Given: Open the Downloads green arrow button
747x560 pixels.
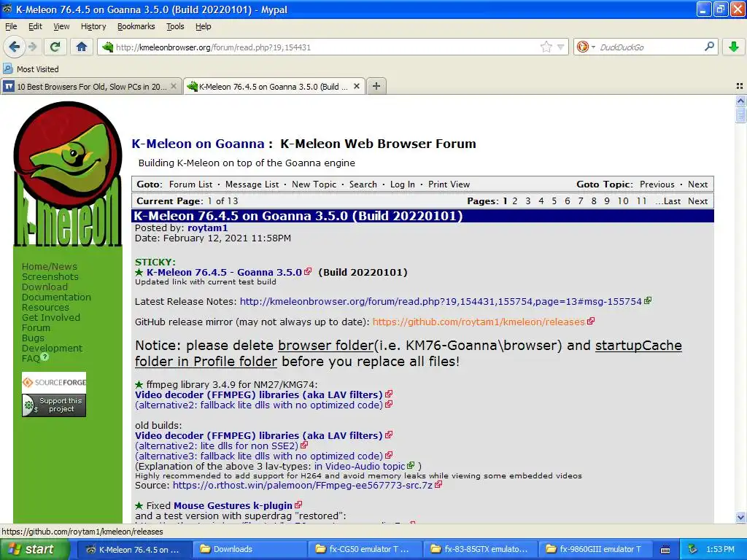Looking at the screenshot, I should point(734,47).
